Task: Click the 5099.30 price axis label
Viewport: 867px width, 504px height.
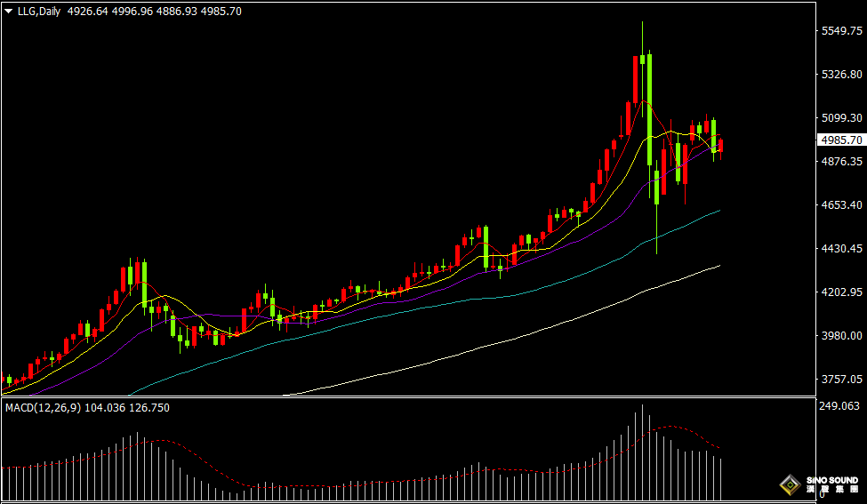Action: 842,118
